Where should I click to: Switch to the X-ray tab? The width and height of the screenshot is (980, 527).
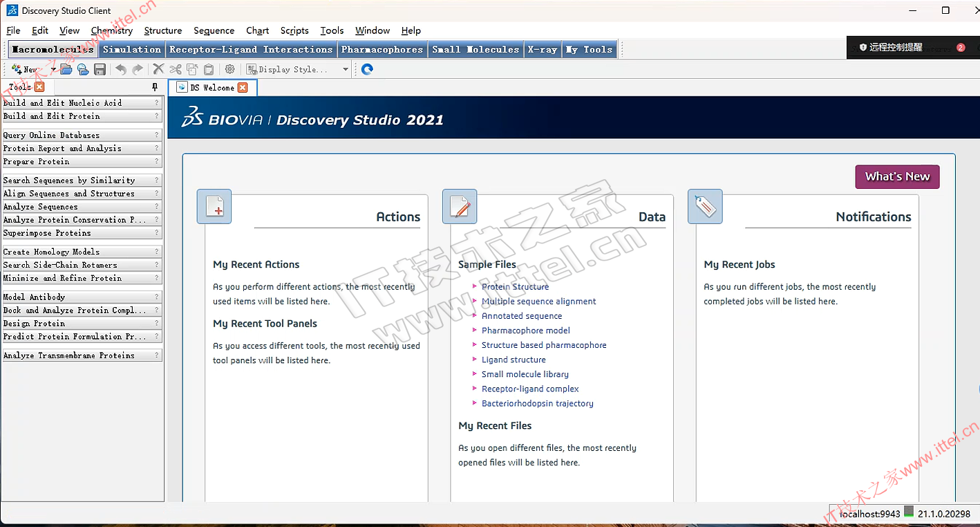click(x=543, y=50)
